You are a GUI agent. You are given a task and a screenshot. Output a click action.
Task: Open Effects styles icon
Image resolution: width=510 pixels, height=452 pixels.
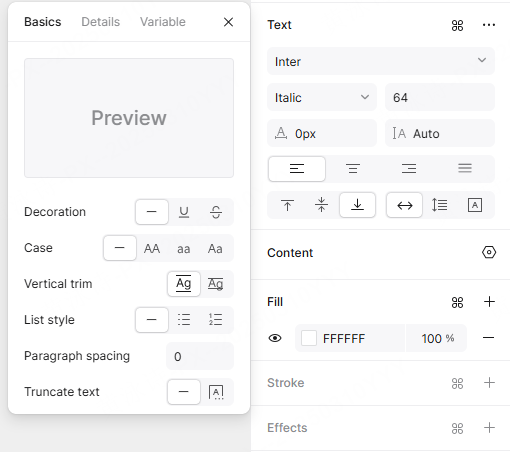(x=457, y=428)
